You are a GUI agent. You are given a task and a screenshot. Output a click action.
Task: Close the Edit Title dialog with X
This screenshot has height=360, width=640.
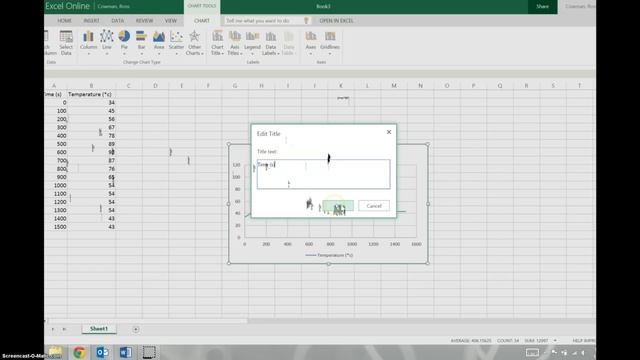click(x=389, y=132)
